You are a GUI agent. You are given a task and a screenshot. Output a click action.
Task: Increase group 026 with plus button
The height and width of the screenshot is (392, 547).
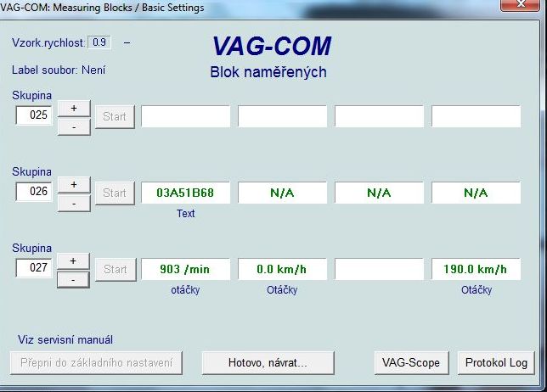pyautogui.click(x=74, y=185)
